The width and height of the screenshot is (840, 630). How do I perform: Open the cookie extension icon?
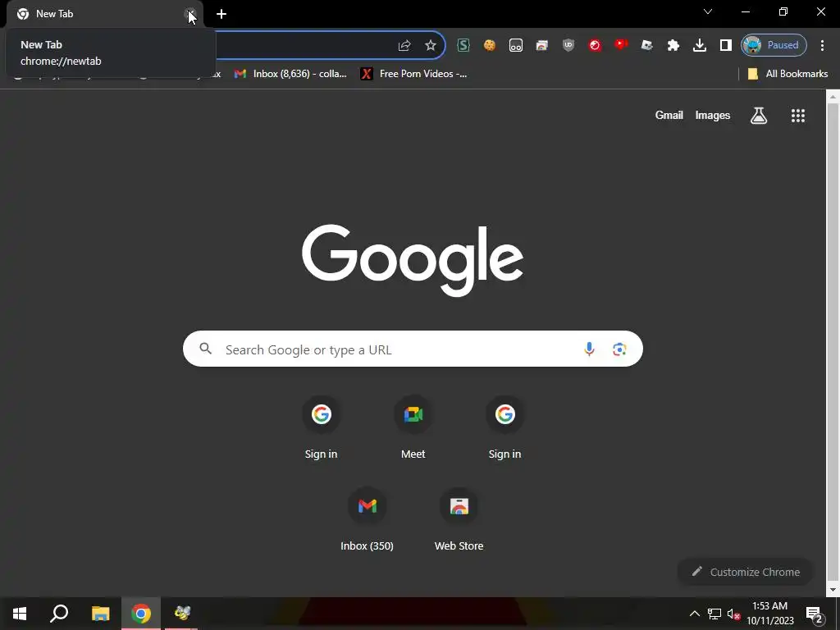point(489,45)
